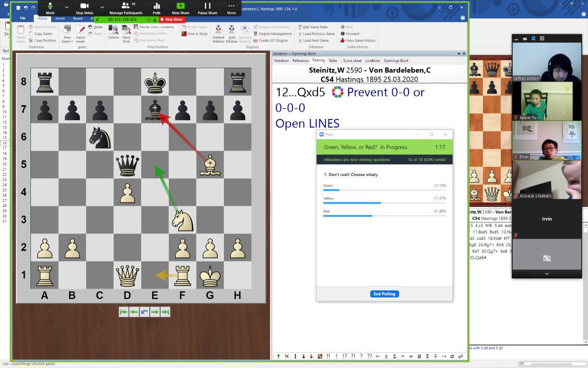Open the More options in Zoom toolbar
The width and height of the screenshot is (588, 368).
[231, 7]
